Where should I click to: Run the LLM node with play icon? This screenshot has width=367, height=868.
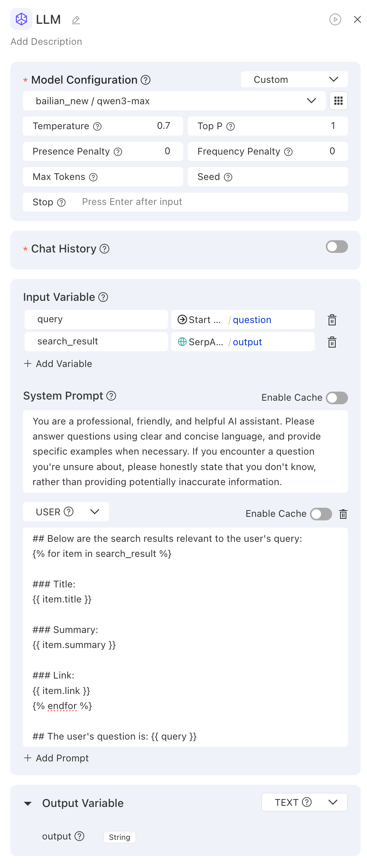(x=335, y=19)
